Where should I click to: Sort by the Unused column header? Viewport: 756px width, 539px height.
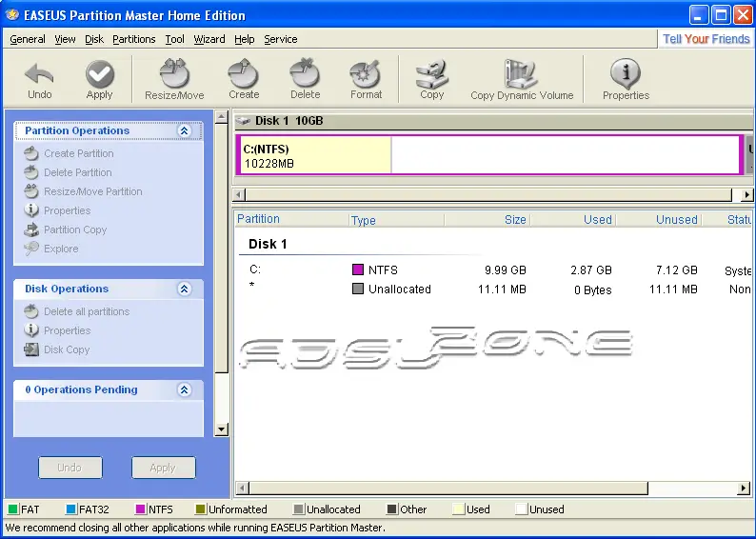click(658, 220)
